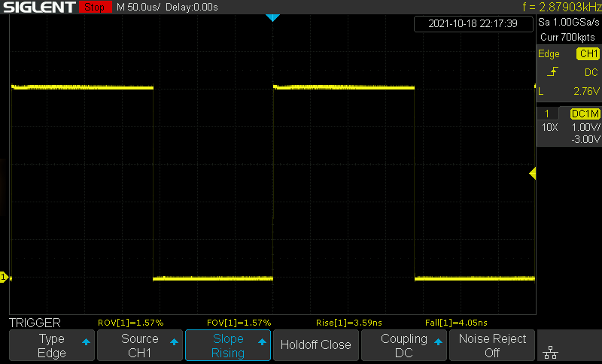602x364 pixels.
Task: Change the Slope Rising setting
Action: tap(228, 345)
